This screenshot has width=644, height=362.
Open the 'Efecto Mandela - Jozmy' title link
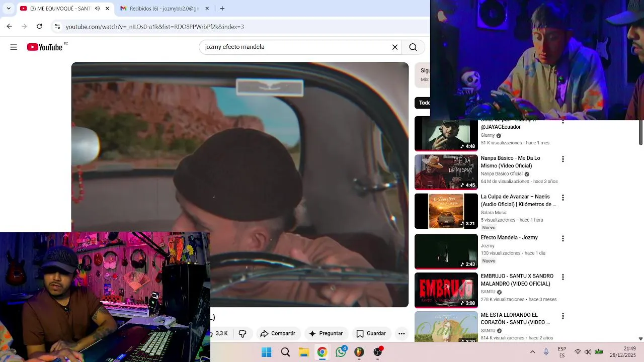point(509,238)
